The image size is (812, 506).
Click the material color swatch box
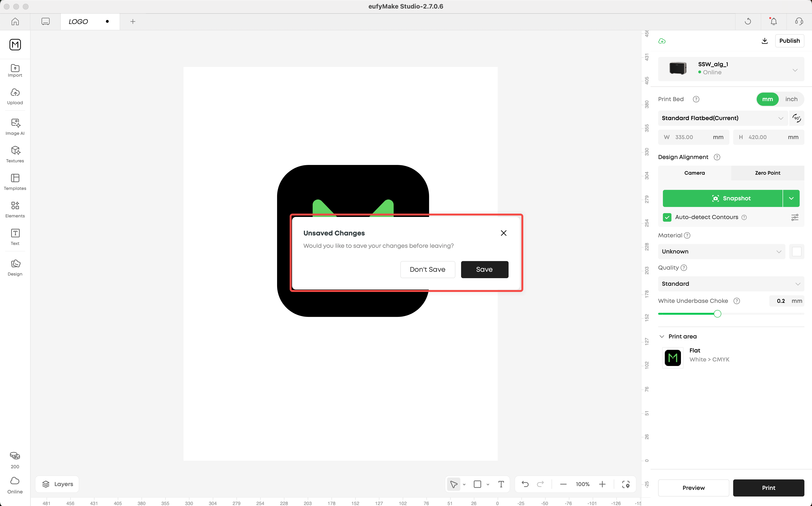(x=797, y=251)
